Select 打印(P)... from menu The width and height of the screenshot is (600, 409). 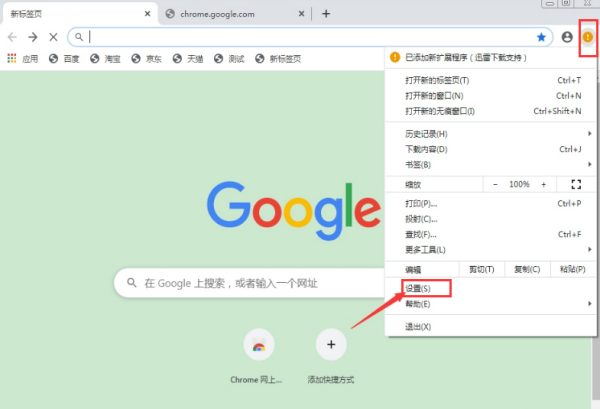pos(491,204)
